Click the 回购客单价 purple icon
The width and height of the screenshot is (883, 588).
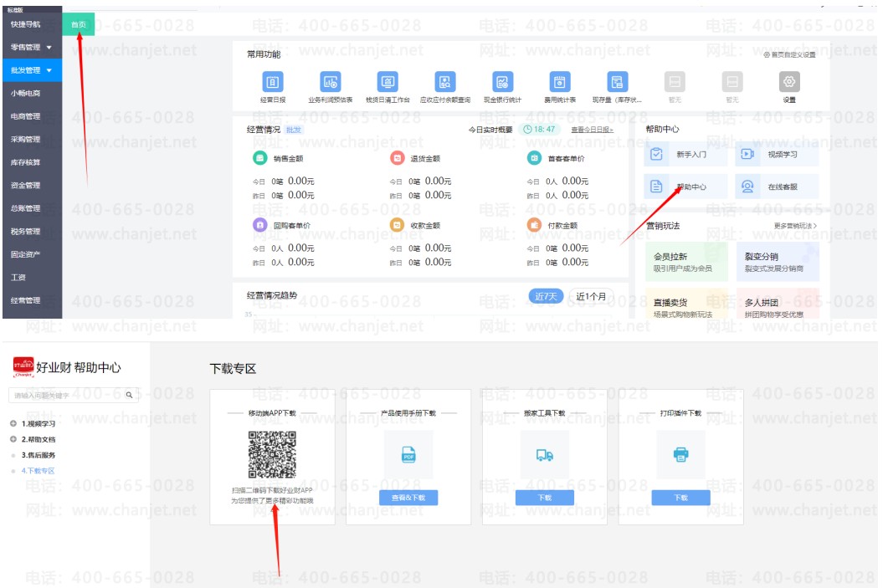pos(259,225)
